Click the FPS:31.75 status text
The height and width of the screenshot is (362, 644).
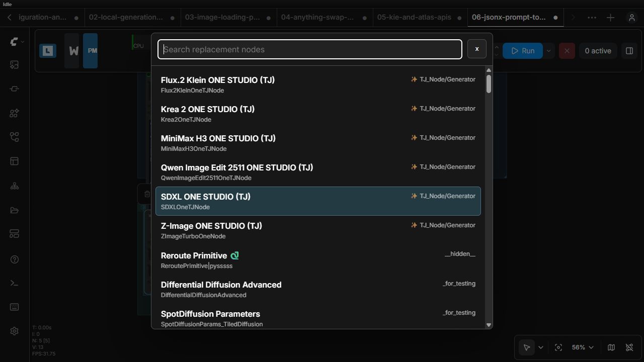pos(44,353)
